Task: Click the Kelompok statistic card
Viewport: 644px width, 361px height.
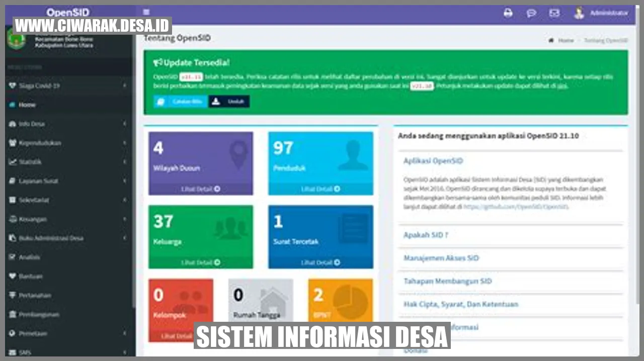Action: coord(181,310)
